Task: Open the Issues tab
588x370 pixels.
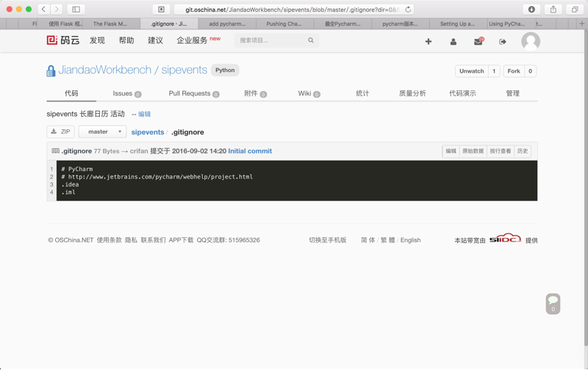Action: coord(126,94)
